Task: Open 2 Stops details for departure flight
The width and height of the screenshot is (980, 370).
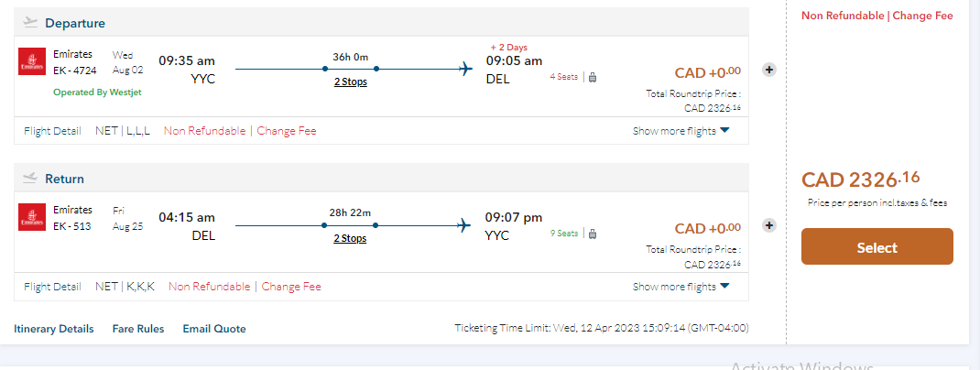Action: pos(350,82)
